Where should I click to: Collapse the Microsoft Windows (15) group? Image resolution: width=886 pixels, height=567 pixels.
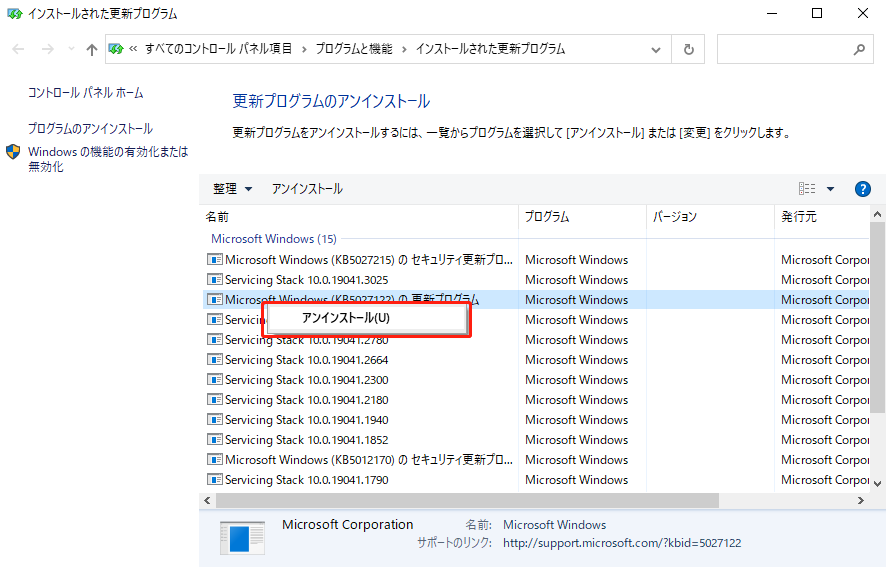(273, 239)
